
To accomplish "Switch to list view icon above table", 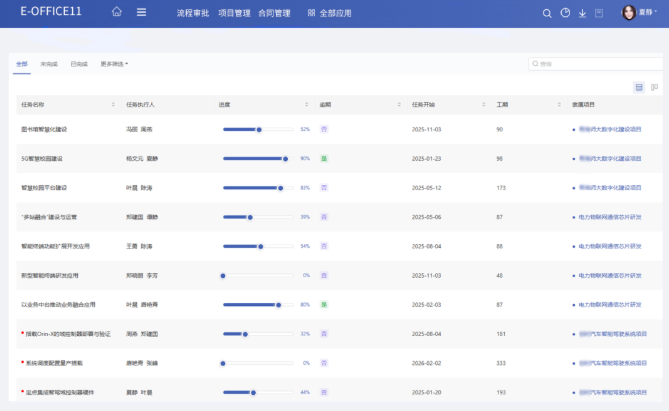I will [x=639, y=87].
